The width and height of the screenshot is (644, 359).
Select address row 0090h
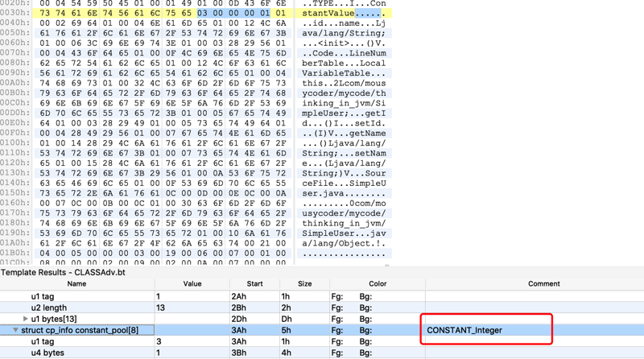[15, 73]
